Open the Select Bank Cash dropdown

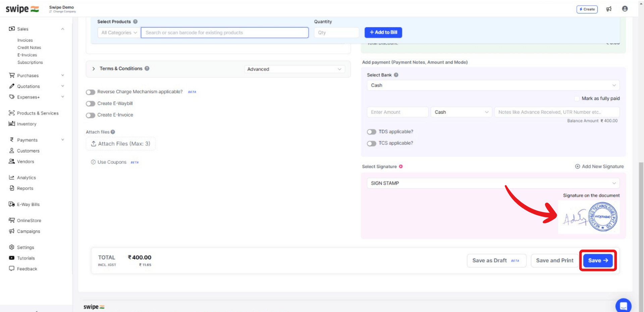coord(493,85)
